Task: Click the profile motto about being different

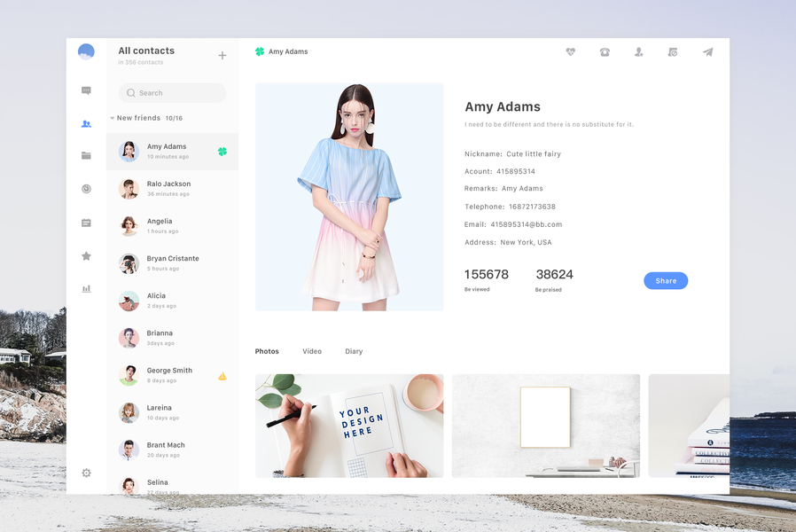Action: (x=549, y=124)
